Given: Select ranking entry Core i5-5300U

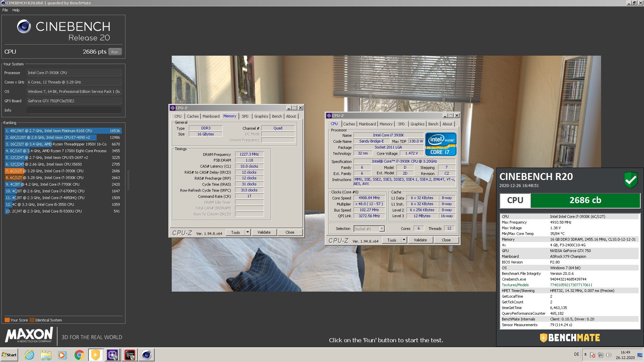Looking at the screenshot, I should coord(63,211).
